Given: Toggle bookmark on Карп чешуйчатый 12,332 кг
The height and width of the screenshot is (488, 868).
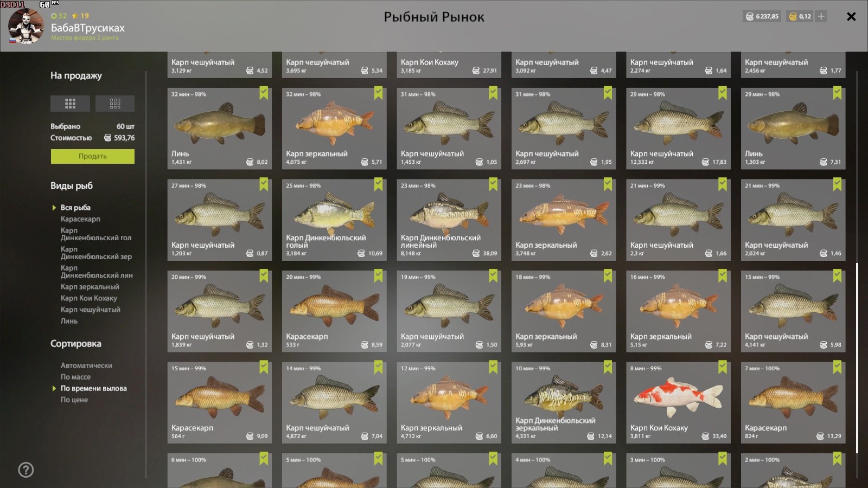Looking at the screenshot, I should [723, 93].
